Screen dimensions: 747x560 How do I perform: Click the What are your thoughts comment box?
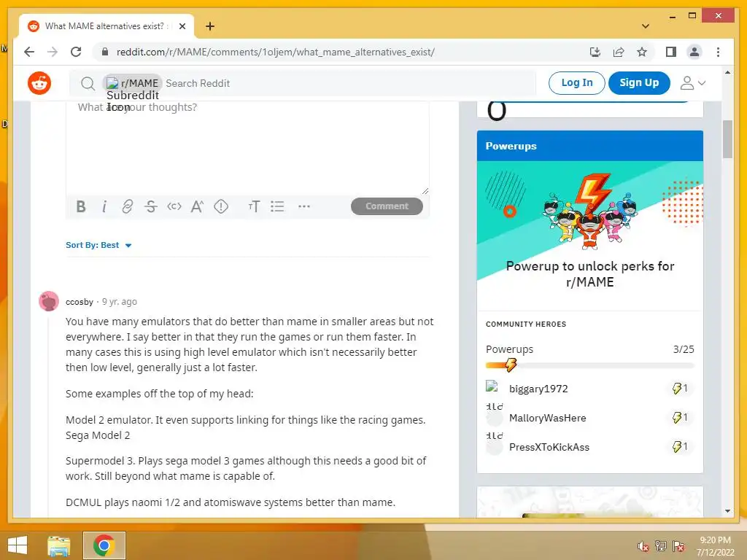pyautogui.click(x=247, y=147)
